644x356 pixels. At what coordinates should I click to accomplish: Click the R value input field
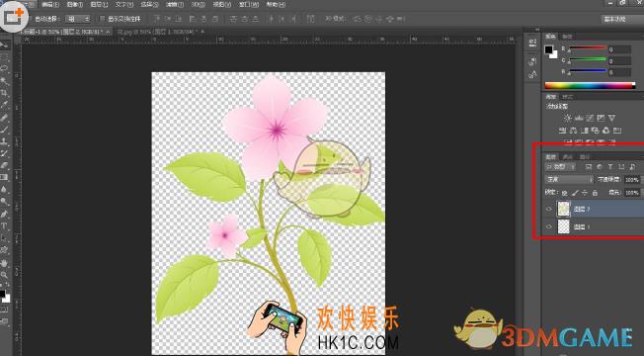pos(619,49)
